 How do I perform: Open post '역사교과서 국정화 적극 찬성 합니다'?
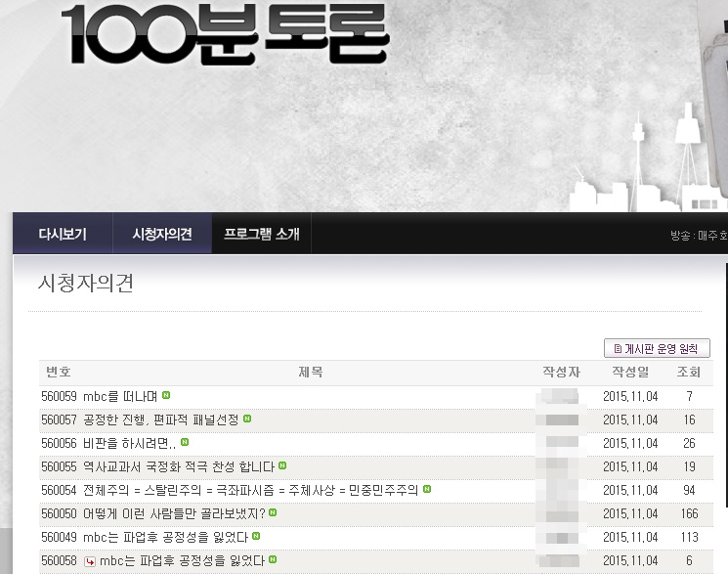(x=179, y=466)
